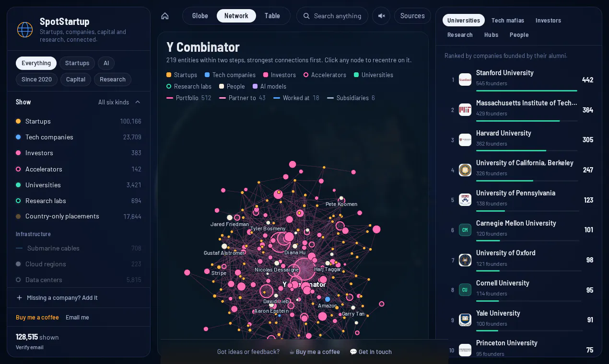The image size is (609, 364).
Task: Click University of Pennsylvania crest icon
Action: [465, 200]
